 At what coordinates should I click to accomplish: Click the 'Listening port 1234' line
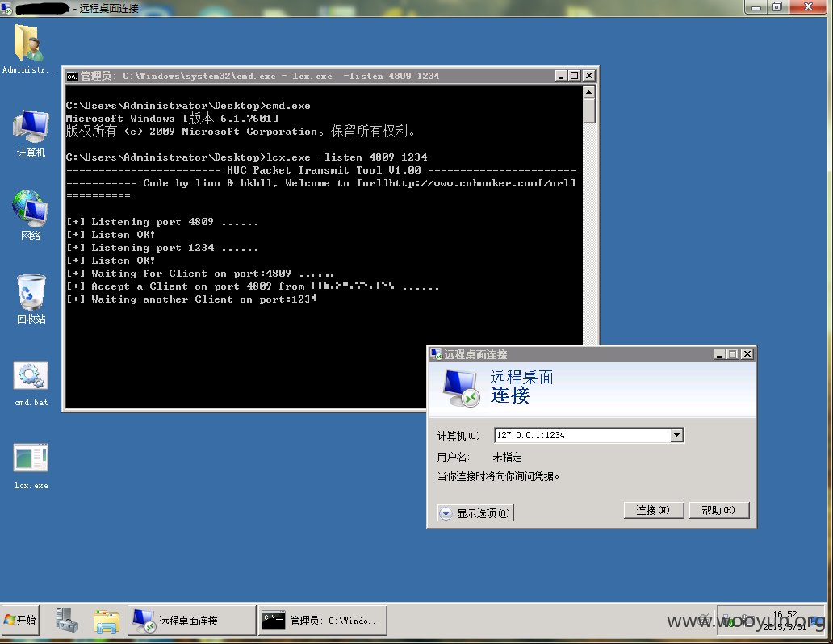click(162, 248)
